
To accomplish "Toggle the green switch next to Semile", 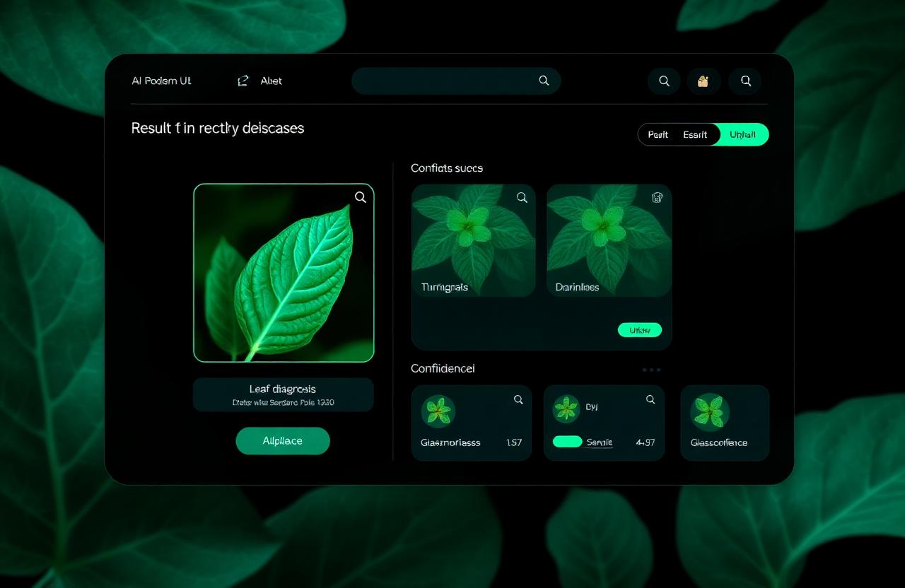I will (x=567, y=442).
